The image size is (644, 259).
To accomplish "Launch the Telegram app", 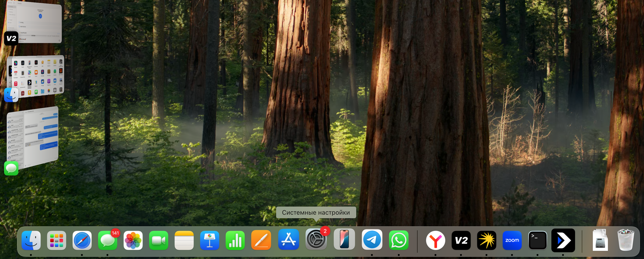I will click(372, 240).
